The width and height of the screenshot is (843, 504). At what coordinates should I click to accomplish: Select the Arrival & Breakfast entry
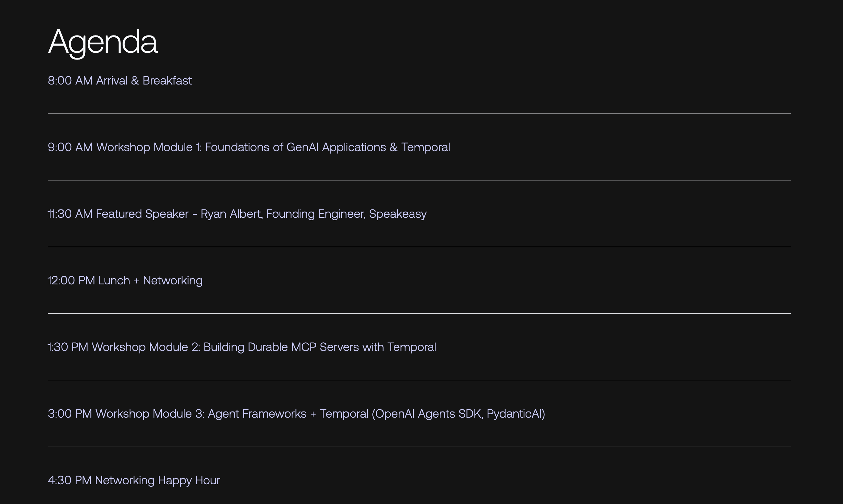(x=120, y=81)
